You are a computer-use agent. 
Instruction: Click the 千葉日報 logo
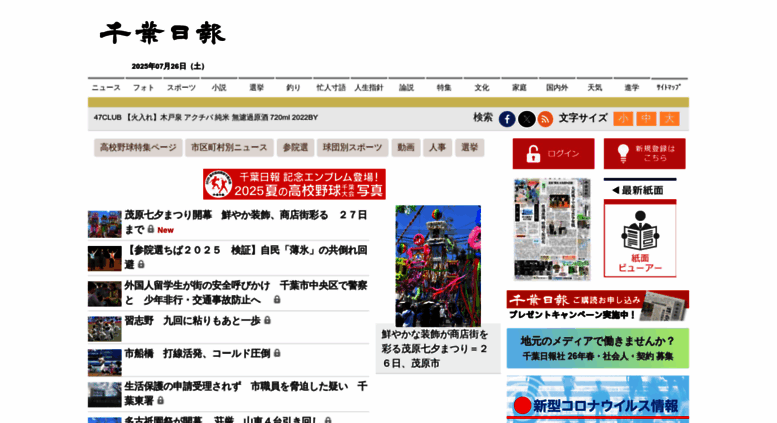point(163,33)
